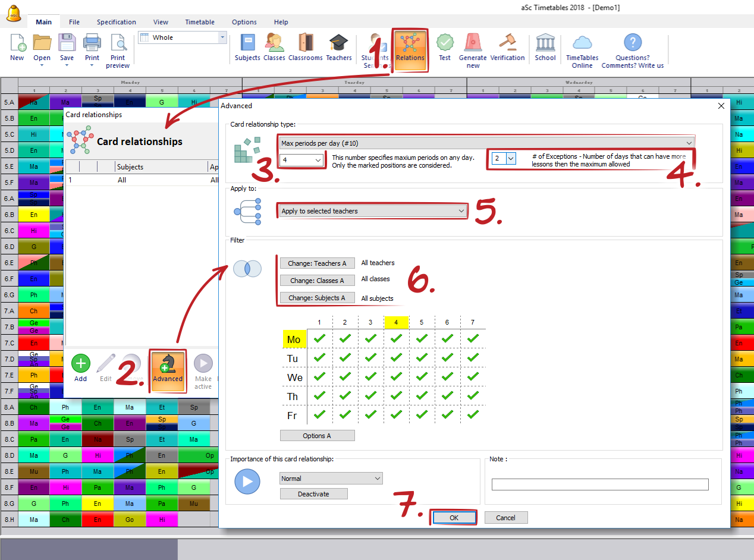Toggle Friday period 7 checkmark
Image resolution: width=754 pixels, height=560 pixels.
coord(473,415)
